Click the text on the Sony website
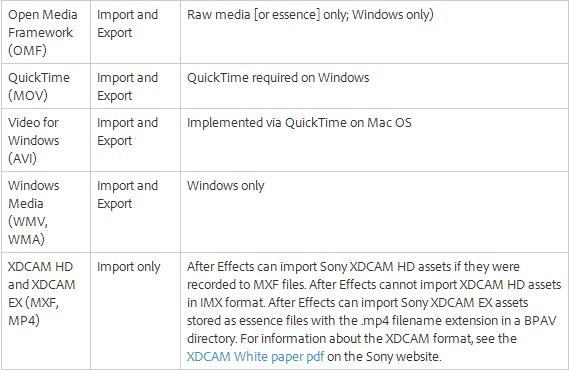This screenshot has width=569, height=370. pyautogui.click(x=384, y=357)
